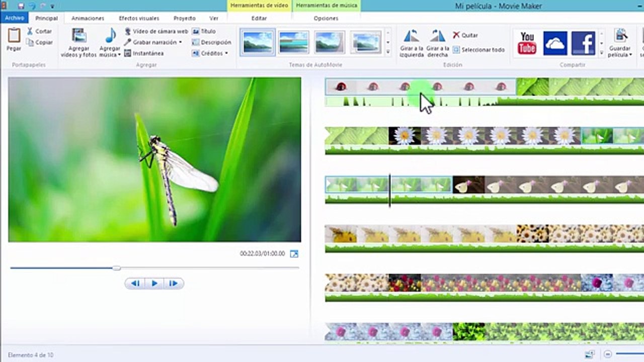Redo the action in quick access toolbar
644x362 pixels.
click(42, 6)
